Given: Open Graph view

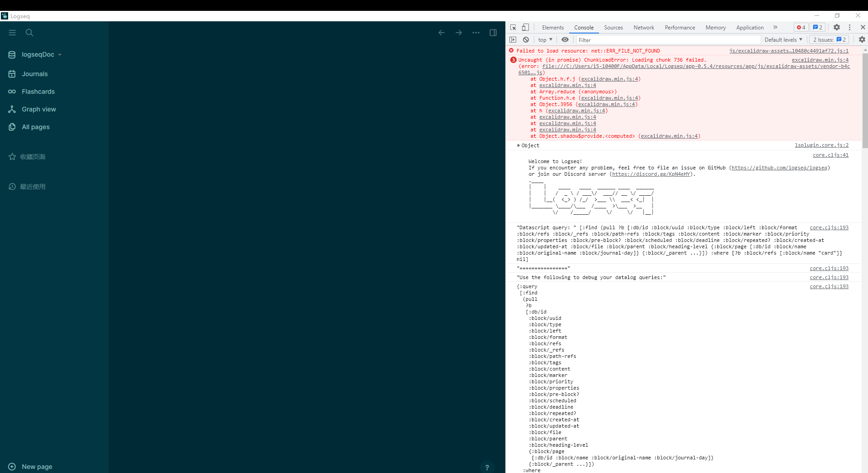Looking at the screenshot, I should pos(38,109).
